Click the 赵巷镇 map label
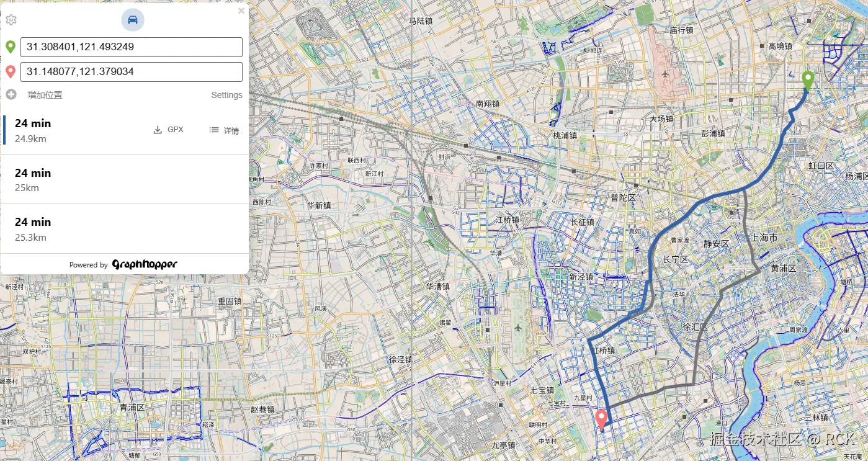The height and width of the screenshot is (461, 868). [x=262, y=410]
